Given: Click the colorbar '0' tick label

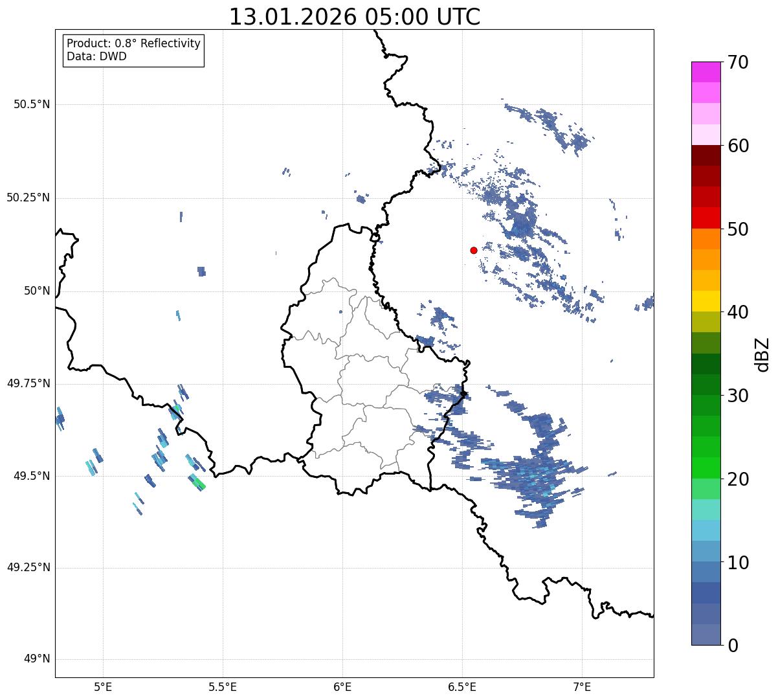Looking at the screenshot, I should tap(732, 646).
